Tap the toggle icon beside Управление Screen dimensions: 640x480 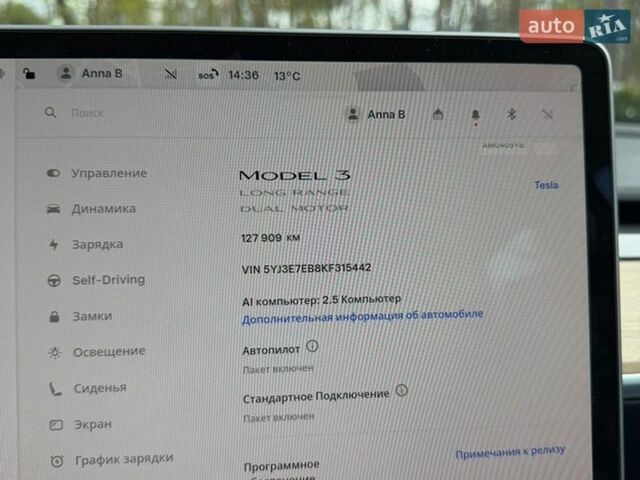(53, 173)
